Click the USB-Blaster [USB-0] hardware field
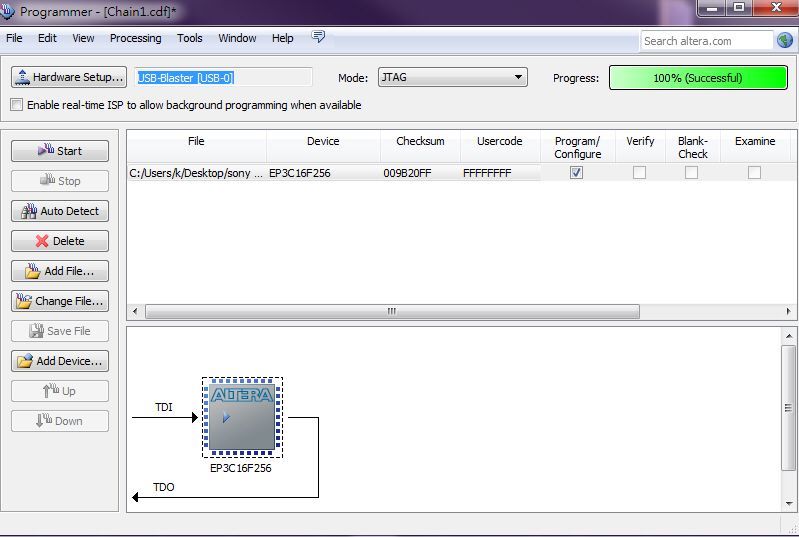The height and width of the screenshot is (537, 799). tap(224, 78)
